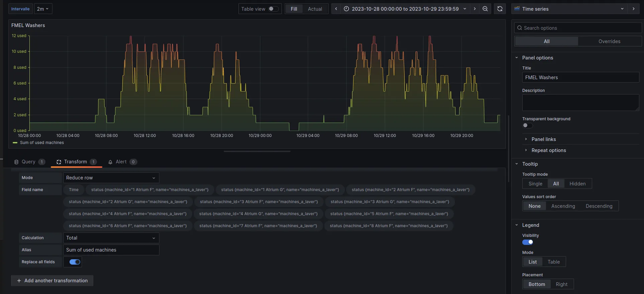Set legend mode to List

pyautogui.click(x=533, y=262)
